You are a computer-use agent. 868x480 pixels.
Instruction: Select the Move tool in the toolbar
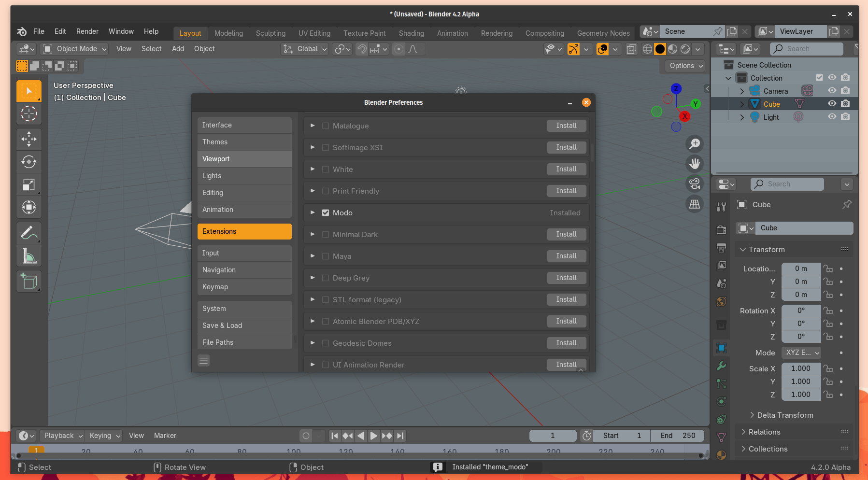29,139
